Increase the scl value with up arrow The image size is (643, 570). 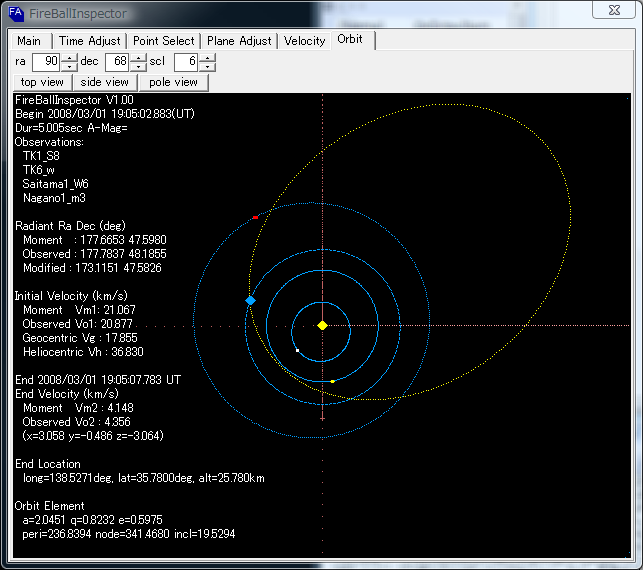[x=209, y=58]
